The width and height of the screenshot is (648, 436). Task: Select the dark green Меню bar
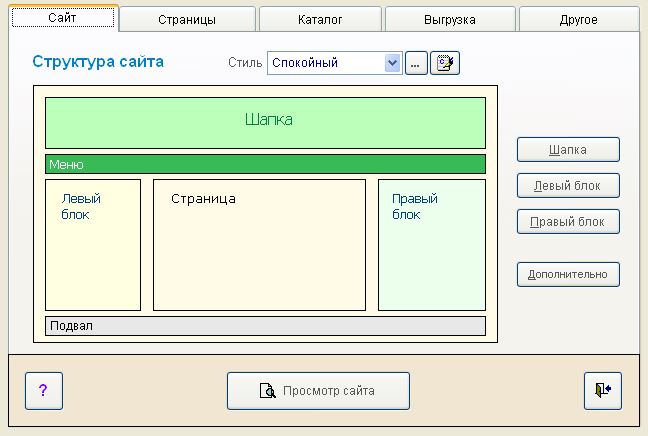[x=265, y=164]
